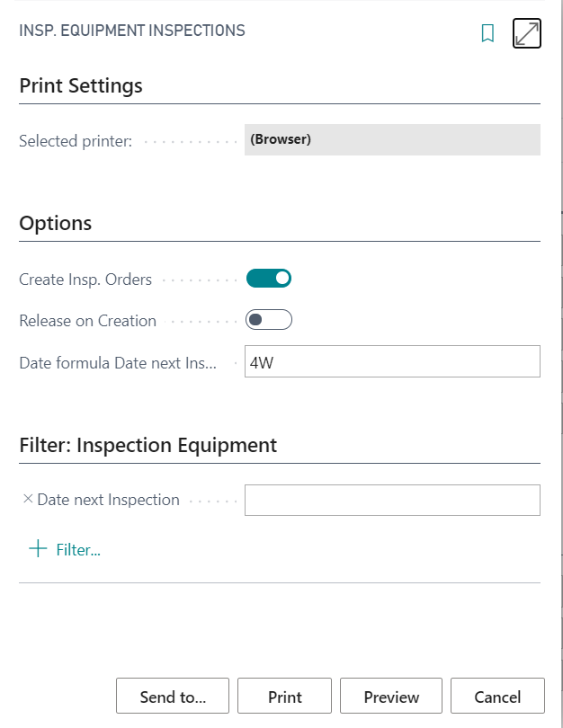The image size is (563, 728).
Task: Collapse the Filter: Inspection Equipment heading
Action: [x=147, y=445]
